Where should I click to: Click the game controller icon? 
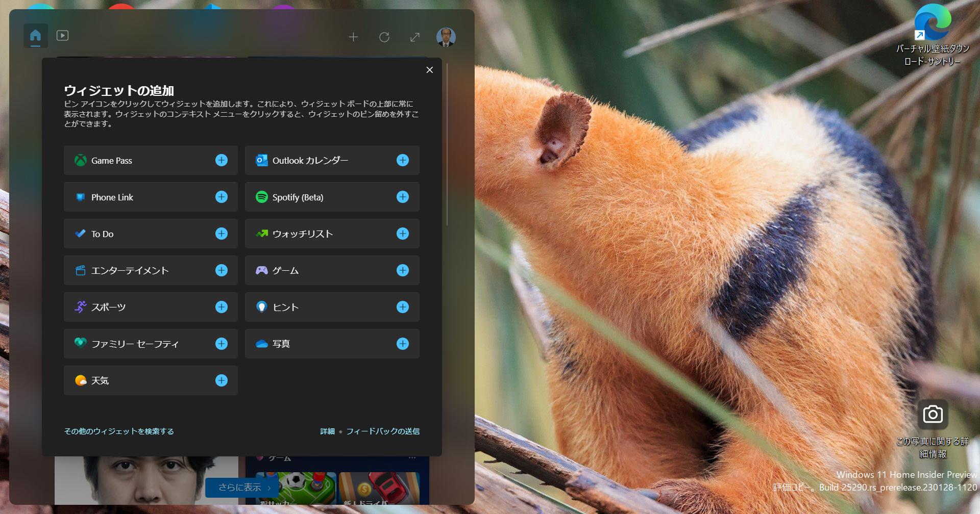pos(262,270)
